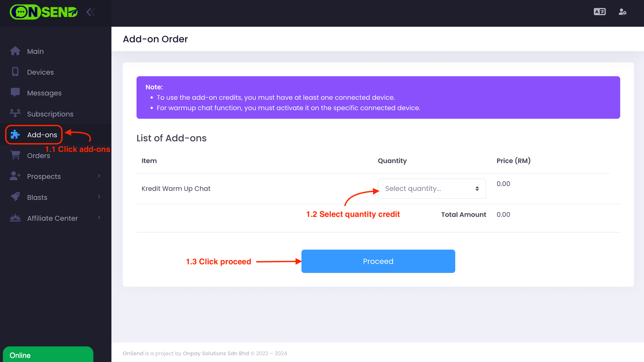Select Add-ons in the sidebar
Image resolution: width=644 pixels, height=362 pixels.
coord(42,135)
